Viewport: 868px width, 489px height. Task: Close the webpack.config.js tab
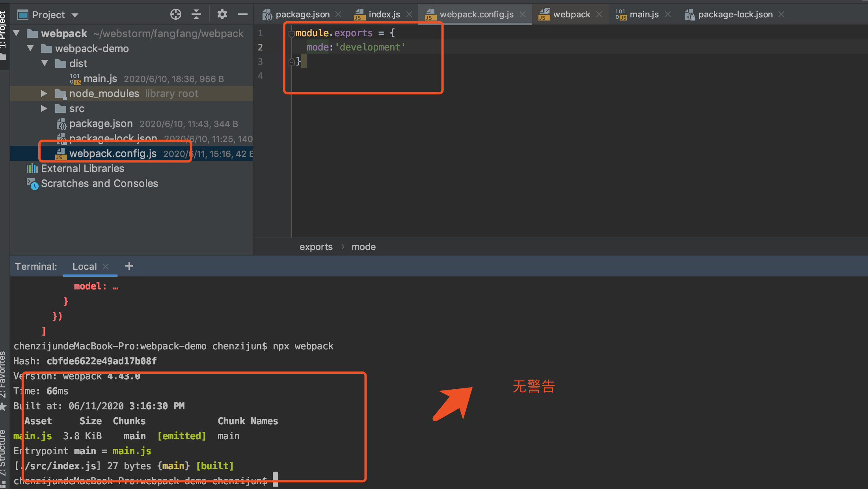click(x=523, y=15)
